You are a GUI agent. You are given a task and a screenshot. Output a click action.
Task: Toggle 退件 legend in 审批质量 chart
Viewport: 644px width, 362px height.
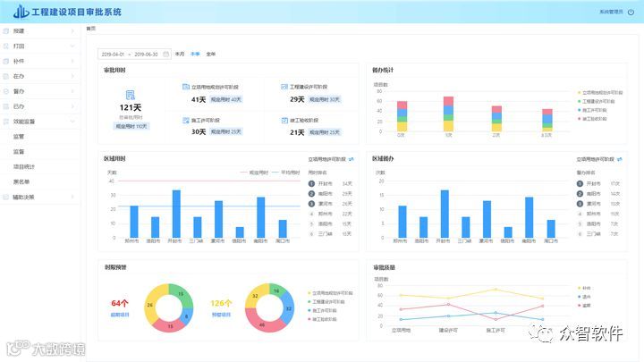click(584, 297)
